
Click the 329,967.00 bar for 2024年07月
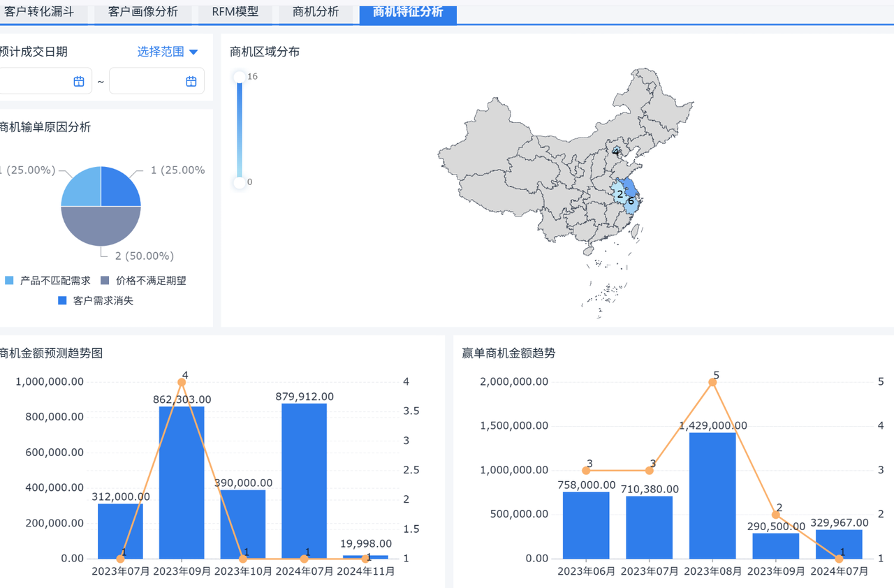coord(839,544)
